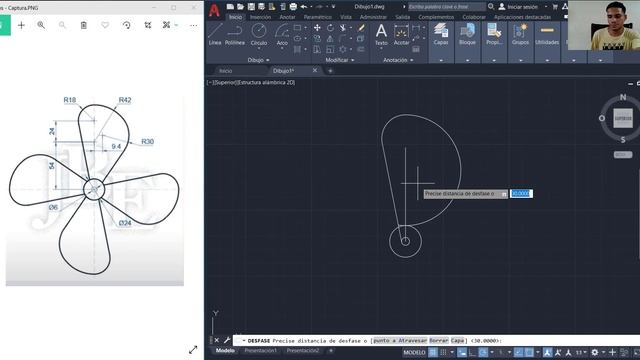Viewport: 640px width, 360px height.
Task: Open the Capas layers panel
Action: (441, 34)
